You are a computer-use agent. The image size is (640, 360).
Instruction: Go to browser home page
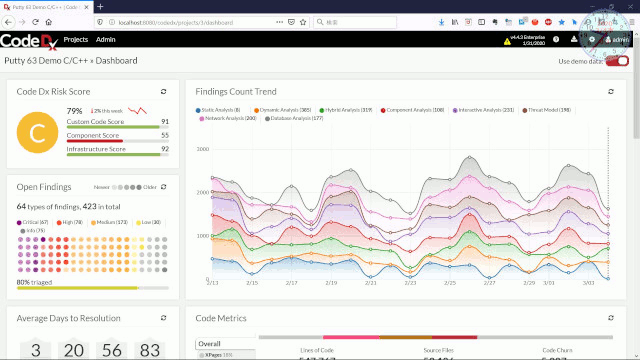49,22
